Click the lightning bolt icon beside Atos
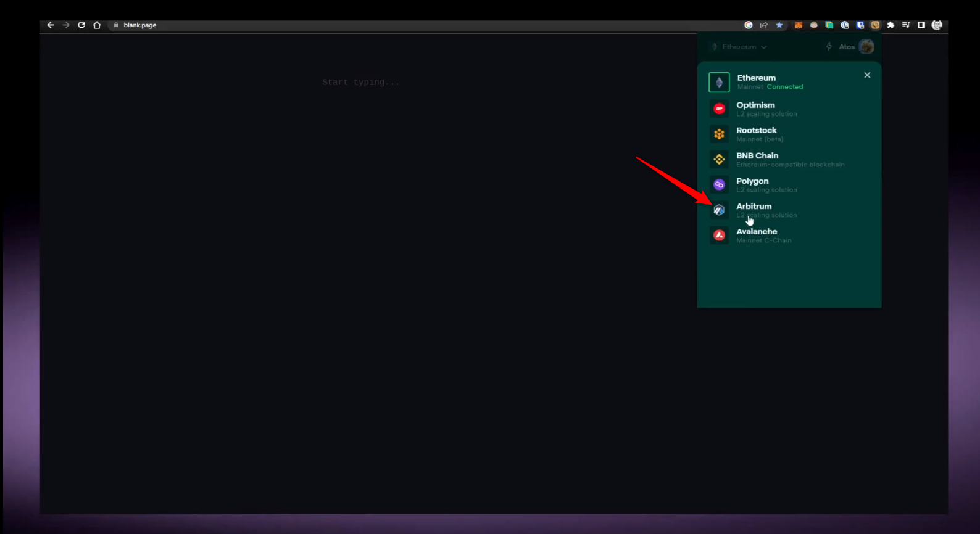 (x=829, y=47)
